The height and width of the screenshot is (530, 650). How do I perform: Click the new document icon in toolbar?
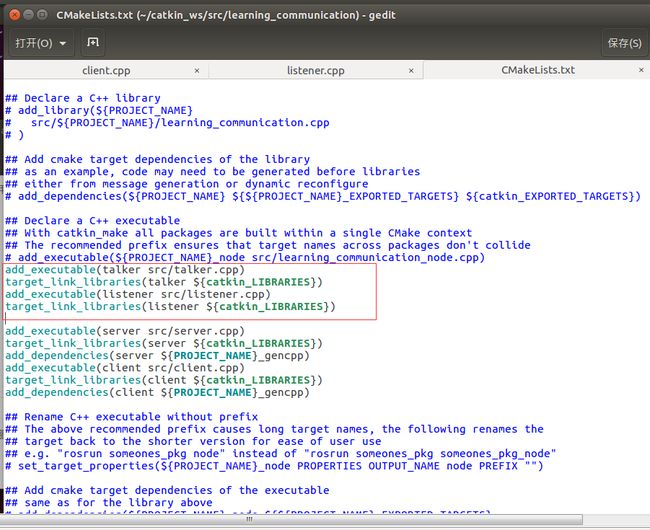[x=93, y=42]
